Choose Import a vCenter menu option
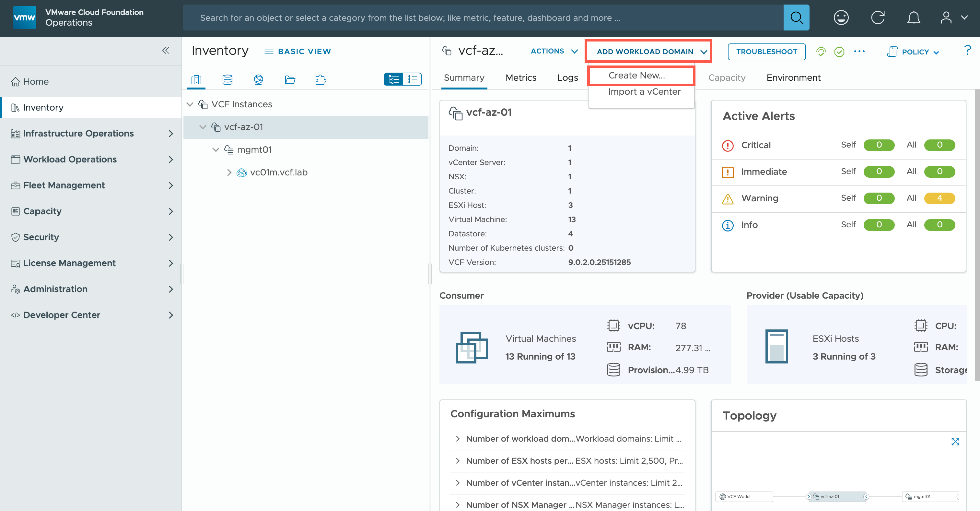980x511 pixels. (x=644, y=92)
